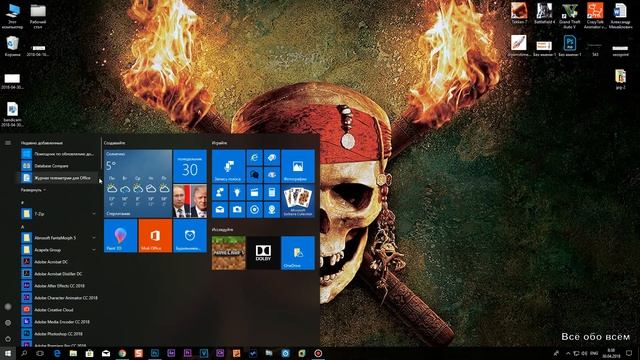The height and width of the screenshot is (360, 640).
Task: Open the Dolby tile
Action: pos(263,253)
